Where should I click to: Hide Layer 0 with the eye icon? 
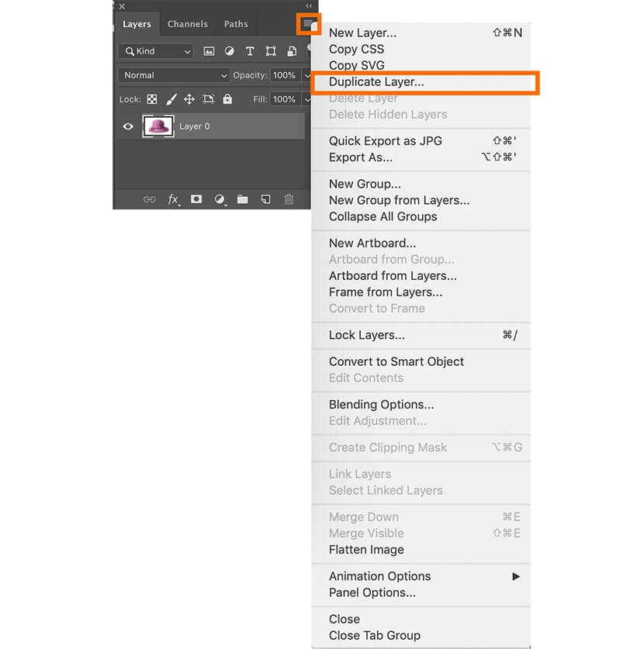coord(128,126)
